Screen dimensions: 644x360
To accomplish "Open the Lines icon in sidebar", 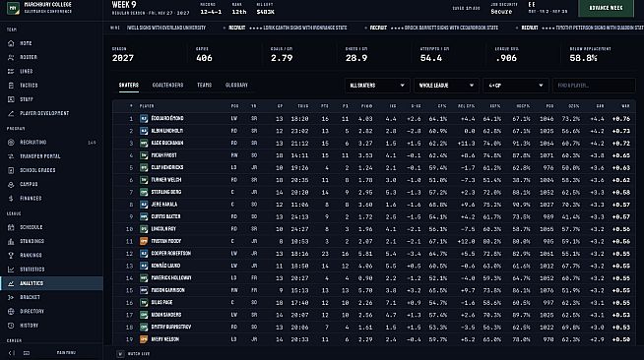I will click(x=11, y=72).
